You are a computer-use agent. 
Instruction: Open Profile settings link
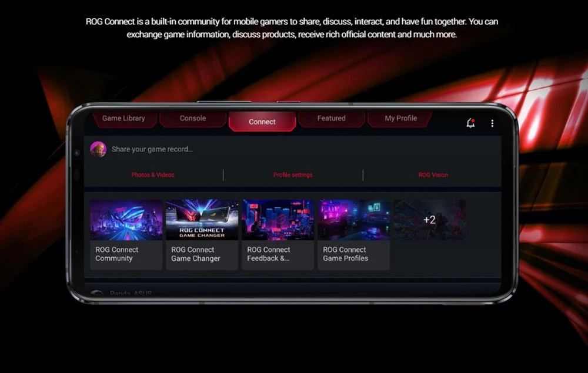point(293,175)
